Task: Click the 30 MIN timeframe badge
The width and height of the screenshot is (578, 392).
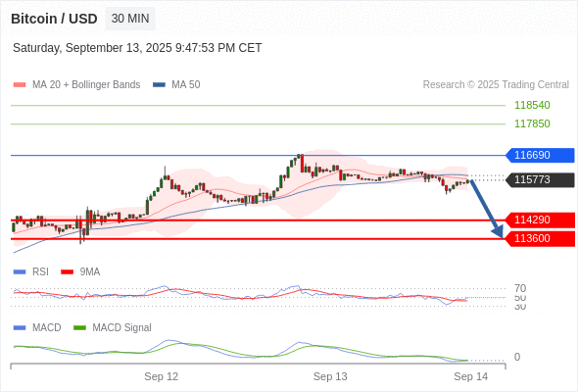Action: 130,19
